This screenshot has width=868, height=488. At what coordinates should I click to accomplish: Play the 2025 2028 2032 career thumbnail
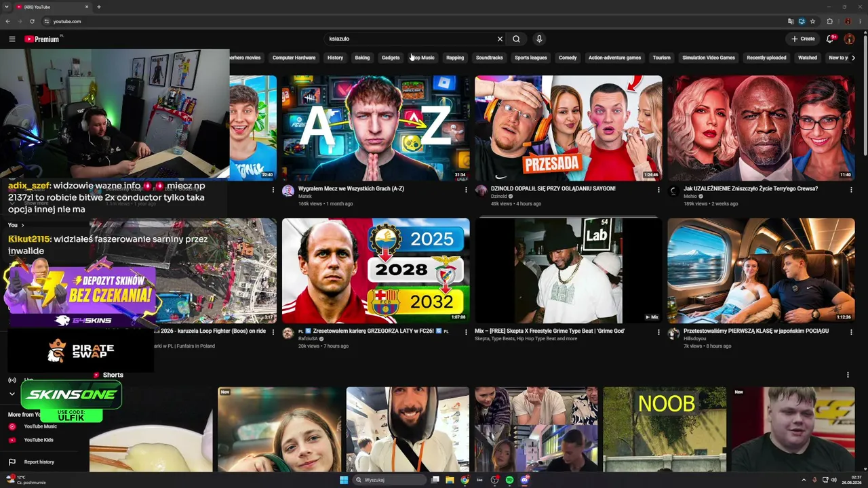376,270
